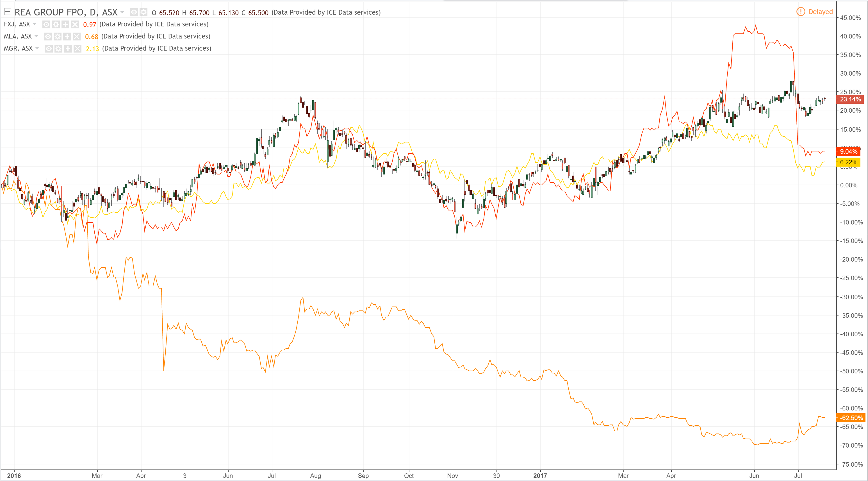Open settings gear for MGR, ASX
Viewport: 868px width, 481px height.
58,49
